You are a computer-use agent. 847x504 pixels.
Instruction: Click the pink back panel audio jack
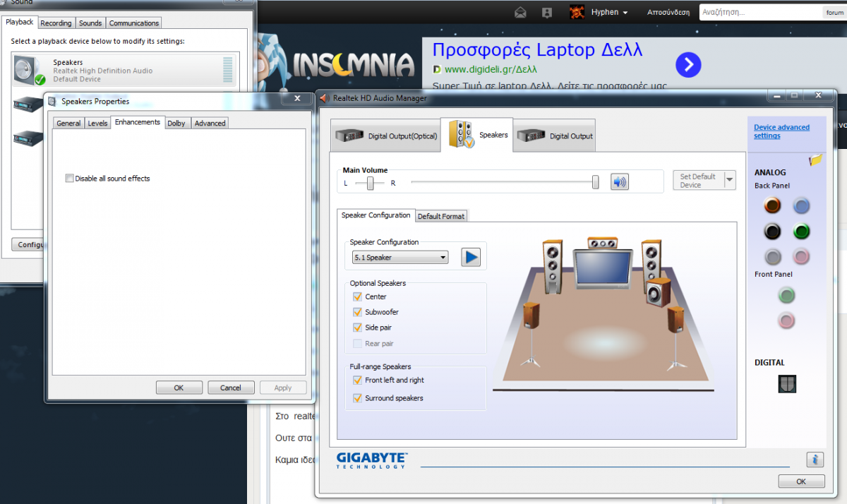pyautogui.click(x=800, y=256)
